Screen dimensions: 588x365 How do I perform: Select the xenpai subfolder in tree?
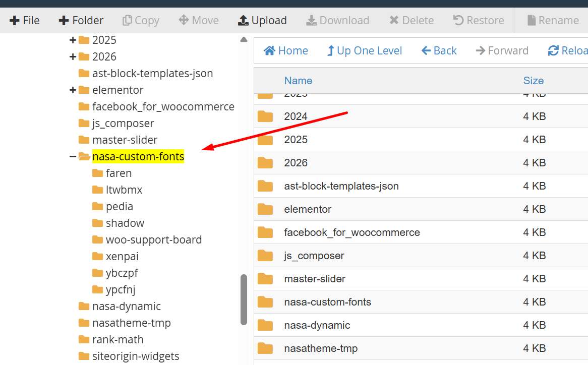(122, 257)
